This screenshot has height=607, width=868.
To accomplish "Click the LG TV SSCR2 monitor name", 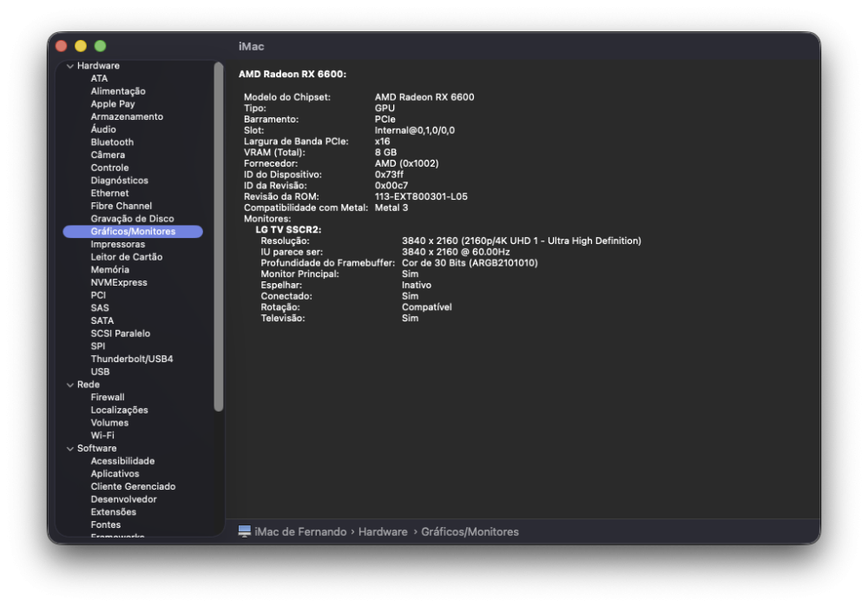I will coord(288,230).
